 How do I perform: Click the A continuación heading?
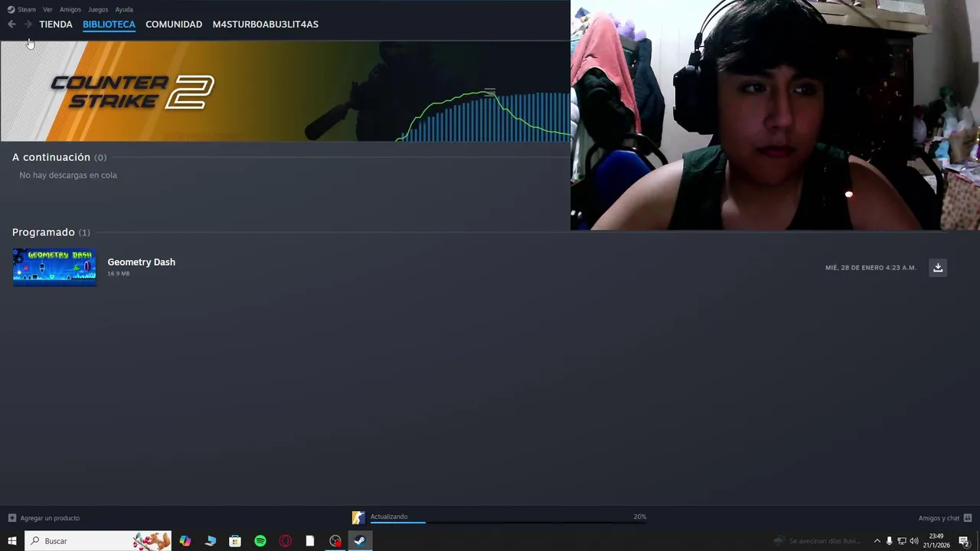[51, 157]
